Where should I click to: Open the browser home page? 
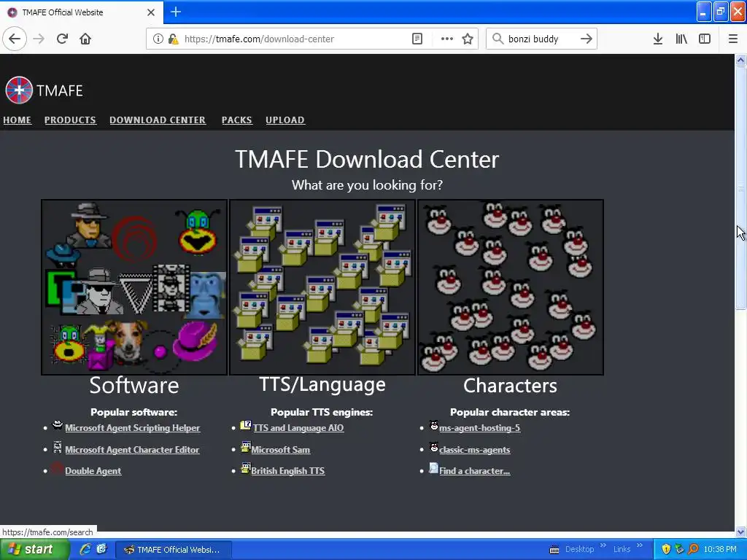pos(85,39)
